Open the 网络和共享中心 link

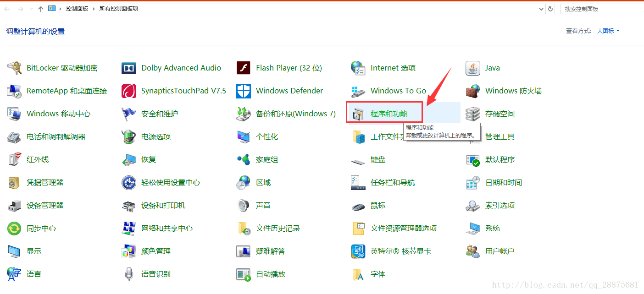pyautogui.click(x=167, y=228)
